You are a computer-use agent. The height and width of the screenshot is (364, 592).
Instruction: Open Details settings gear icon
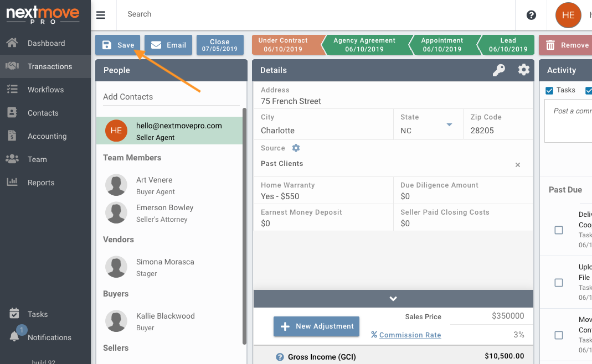pyautogui.click(x=524, y=70)
